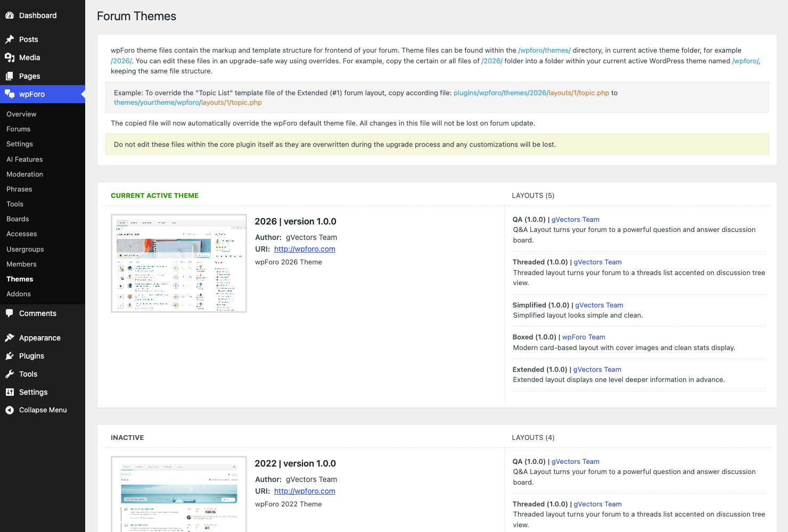Click the /wpforo/ theme folder link

click(745, 61)
